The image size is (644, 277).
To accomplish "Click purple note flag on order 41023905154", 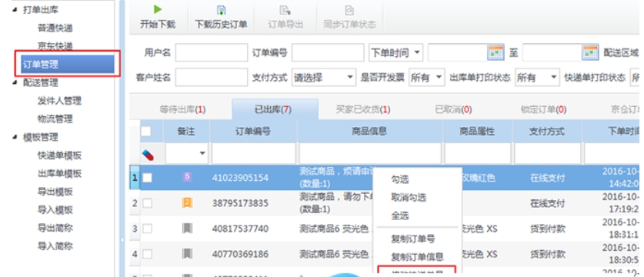I will 187,178.
